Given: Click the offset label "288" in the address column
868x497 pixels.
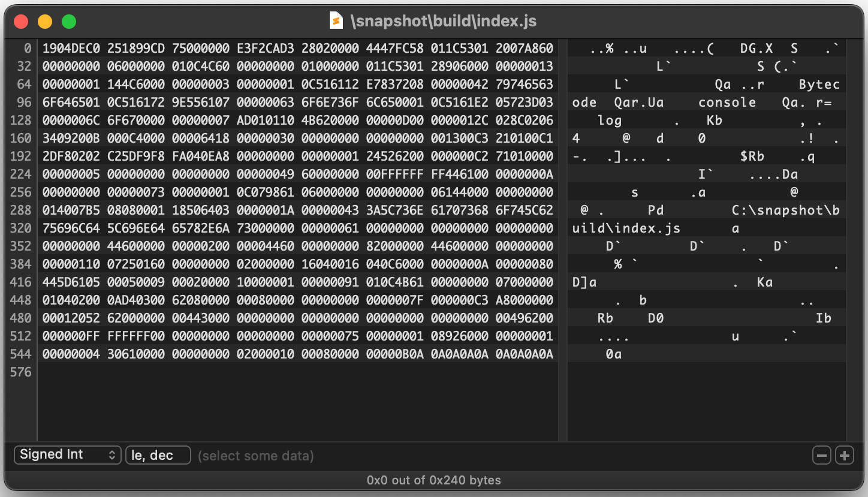Looking at the screenshot, I should coord(21,210).
